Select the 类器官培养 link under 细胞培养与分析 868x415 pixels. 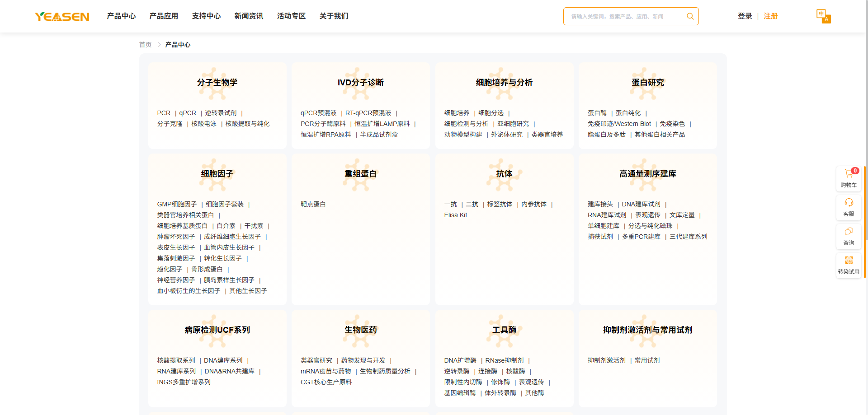coord(547,135)
